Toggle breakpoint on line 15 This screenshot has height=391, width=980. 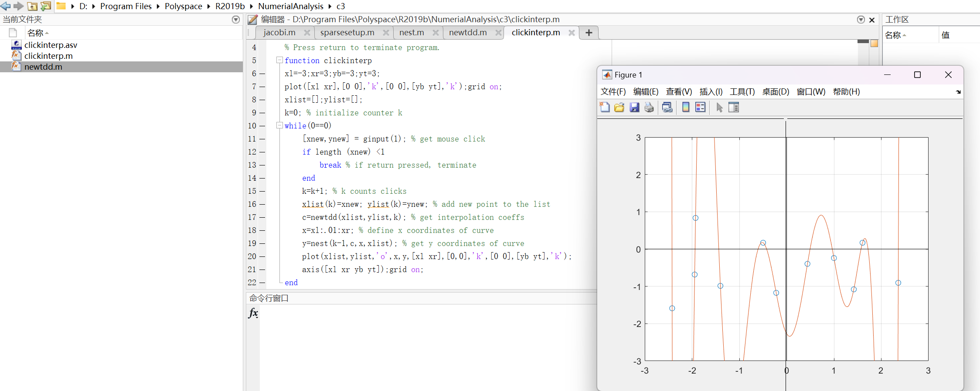(262, 191)
